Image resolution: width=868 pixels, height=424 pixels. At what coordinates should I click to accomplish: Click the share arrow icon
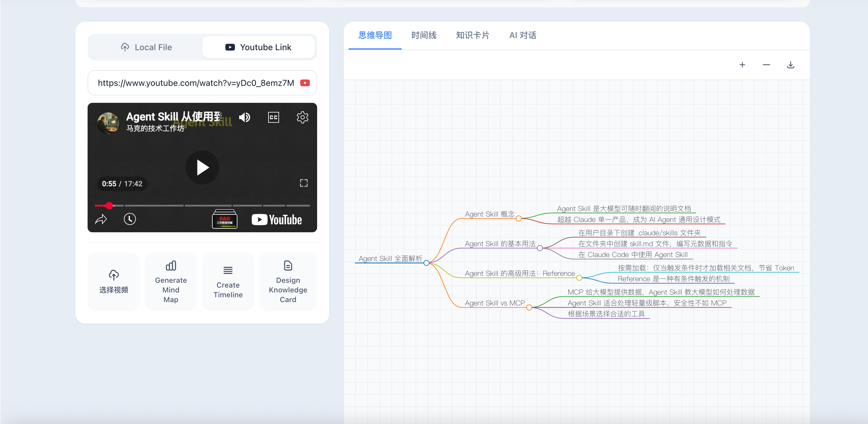[101, 219]
